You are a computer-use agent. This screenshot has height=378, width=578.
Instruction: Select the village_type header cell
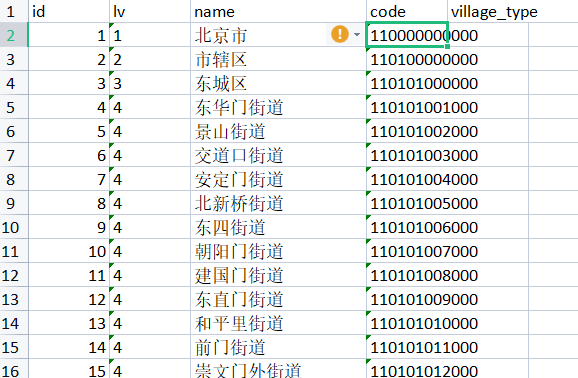pyautogui.click(x=488, y=11)
